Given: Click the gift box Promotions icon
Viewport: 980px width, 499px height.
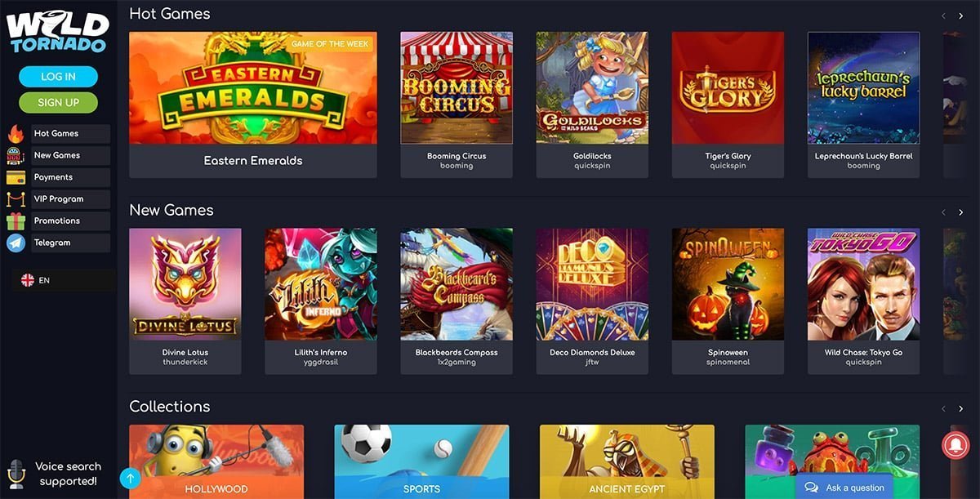Looking at the screenshot, I should (16, 221).
